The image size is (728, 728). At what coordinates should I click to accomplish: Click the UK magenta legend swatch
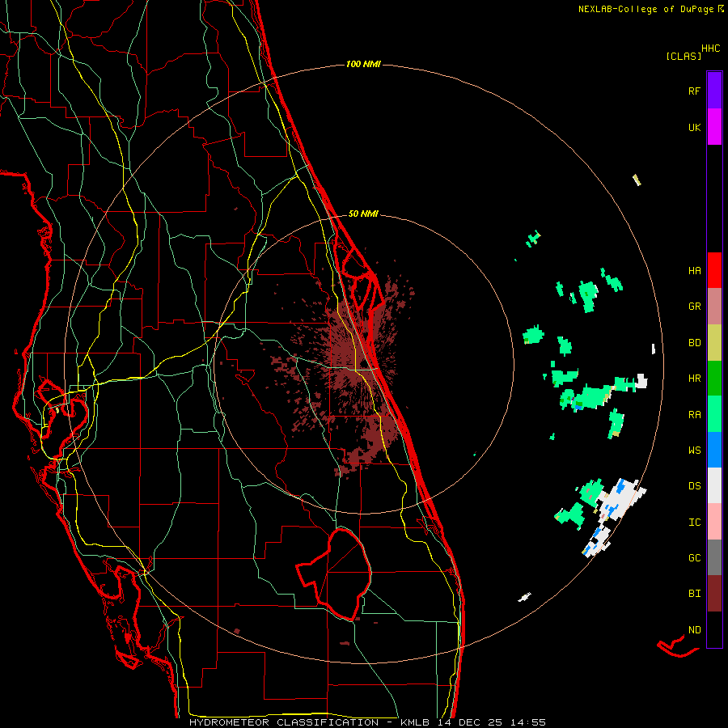pyautogui.click(x=714, y=127)
